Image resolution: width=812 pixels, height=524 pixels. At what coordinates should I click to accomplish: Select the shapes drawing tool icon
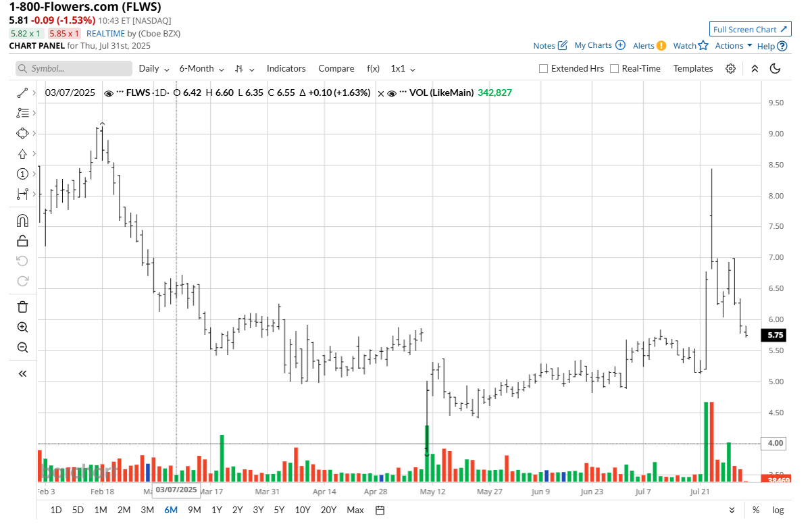22,134
